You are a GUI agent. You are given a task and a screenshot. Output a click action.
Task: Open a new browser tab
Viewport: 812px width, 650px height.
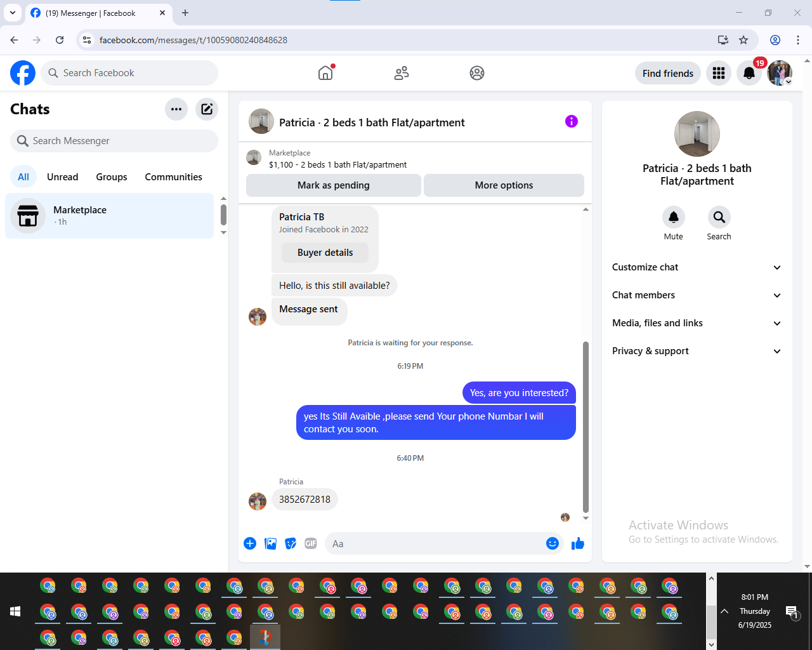(185, 13)
